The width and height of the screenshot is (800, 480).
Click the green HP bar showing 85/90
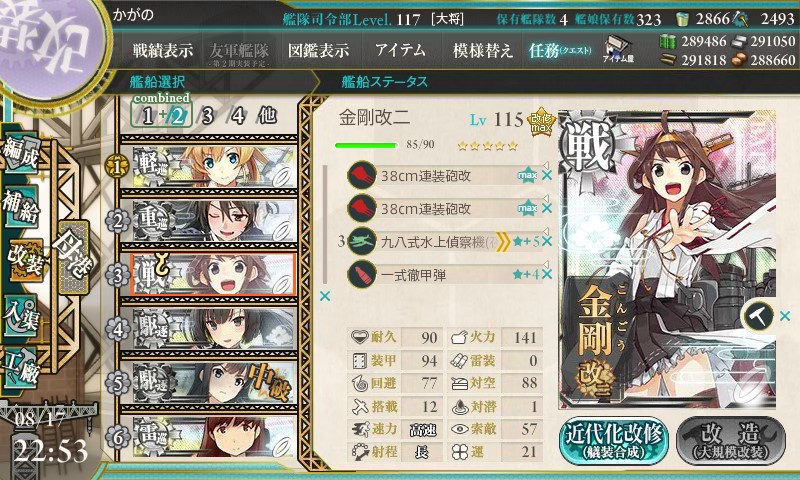pyautogui.click(x=366, y=145)
